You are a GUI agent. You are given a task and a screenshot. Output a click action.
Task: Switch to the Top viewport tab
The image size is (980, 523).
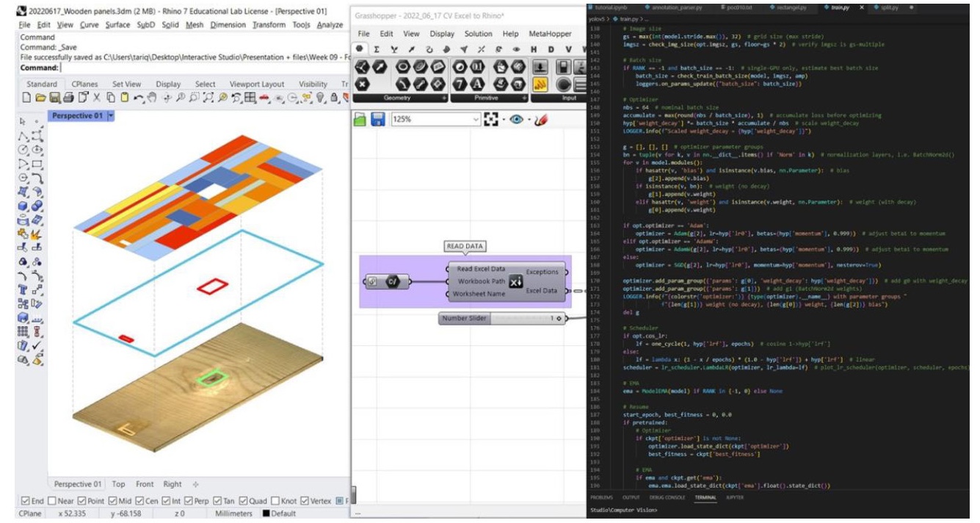click(x=118, y=484)
